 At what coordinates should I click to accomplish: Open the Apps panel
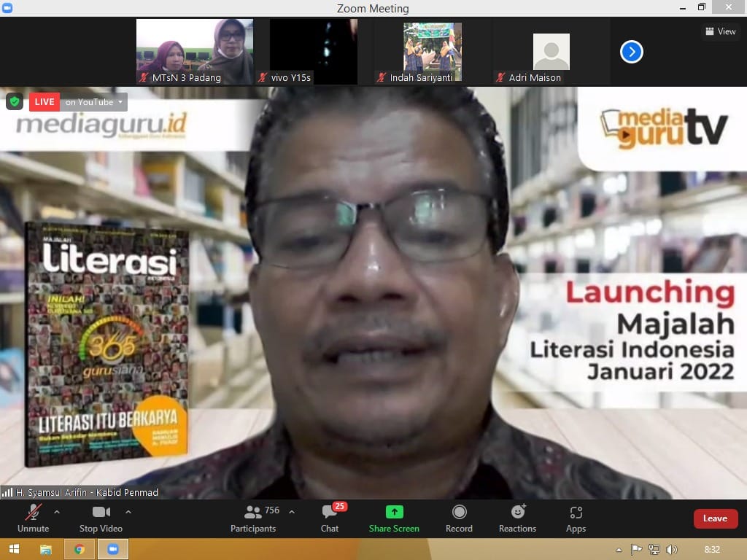pos(576,518)
